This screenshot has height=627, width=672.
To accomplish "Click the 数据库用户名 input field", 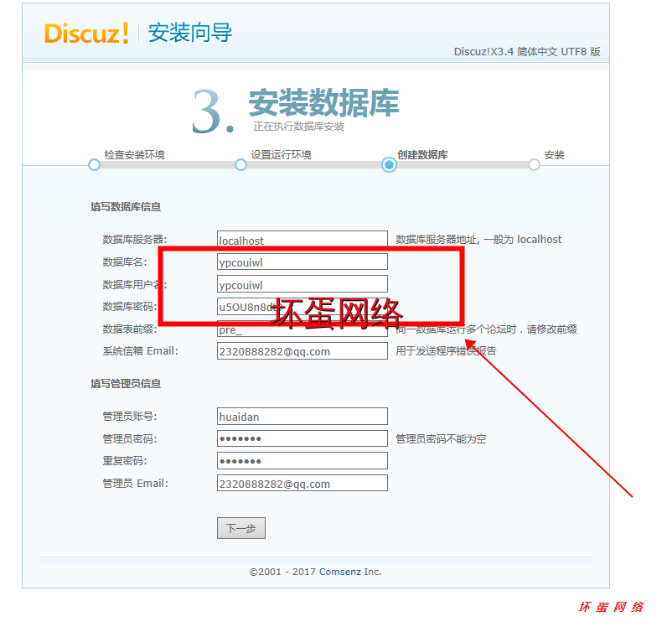I will pos(302,284).
